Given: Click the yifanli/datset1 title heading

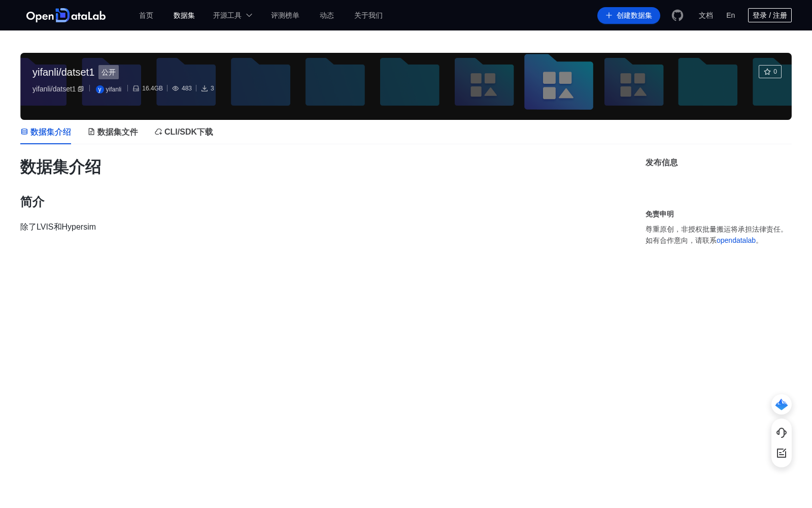Looking at the screenshot, I should pos(63,72).
